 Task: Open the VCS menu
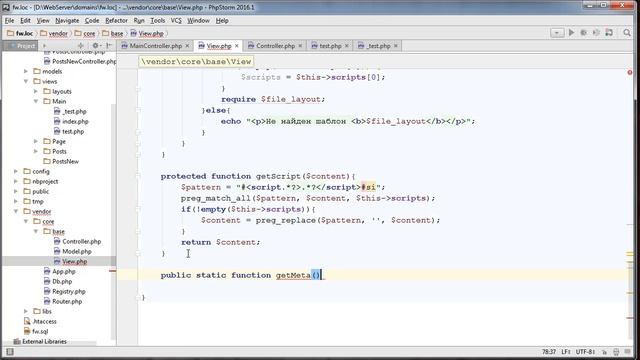point(176,20)
